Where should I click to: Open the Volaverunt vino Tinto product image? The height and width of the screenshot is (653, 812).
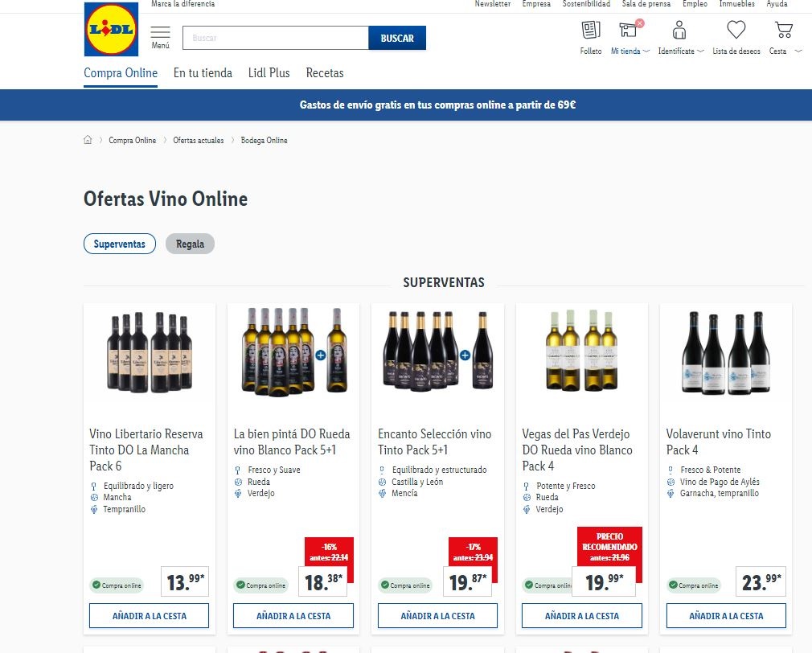(x=725, y=351)
